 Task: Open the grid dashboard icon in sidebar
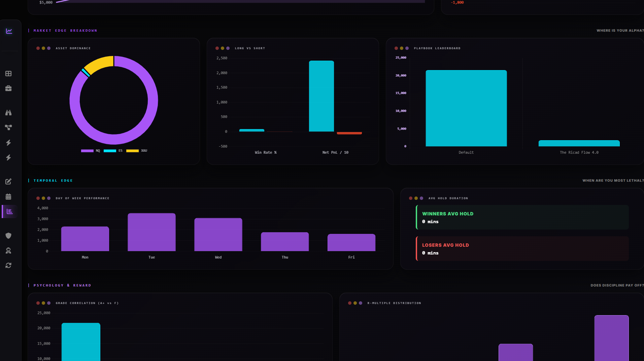click(x=8, y=73)
